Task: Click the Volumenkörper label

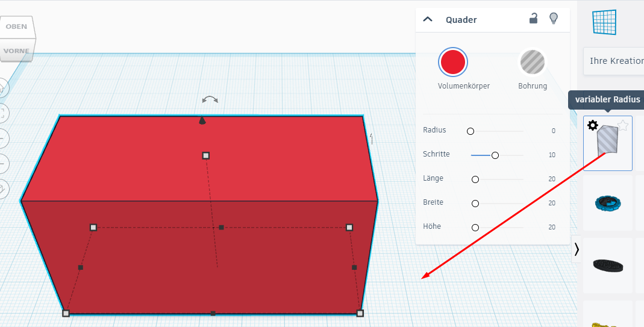Action: (x=464, y=86)
